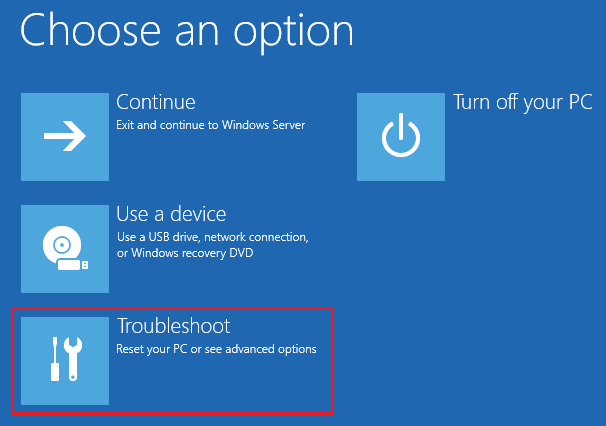Click the "Choose an option" page heading
Viewport: 606px width, 426px height.
point(187,32)
